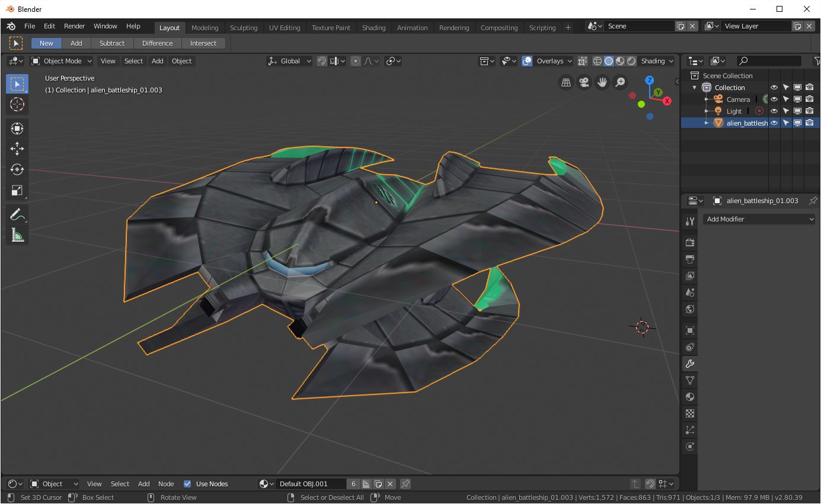Image resolution: width=821 pixels, height=504 pixels.
Task: Toggle viewport overlays button
Action: pos(527,61)
